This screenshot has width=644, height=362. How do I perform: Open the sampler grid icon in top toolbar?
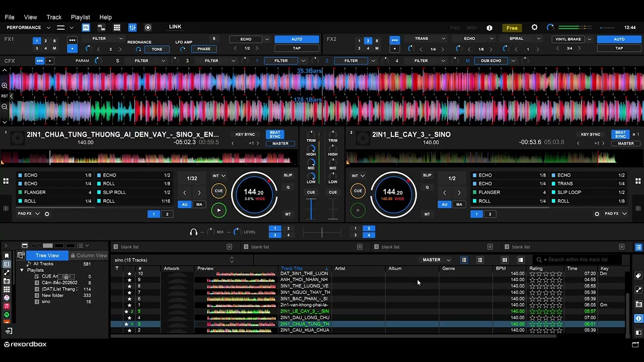coord(117,28)
